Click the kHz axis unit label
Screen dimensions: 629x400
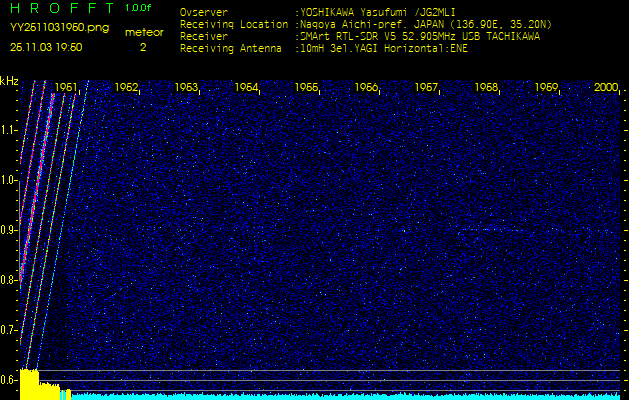pyautogui.click(x=9, y=81)
